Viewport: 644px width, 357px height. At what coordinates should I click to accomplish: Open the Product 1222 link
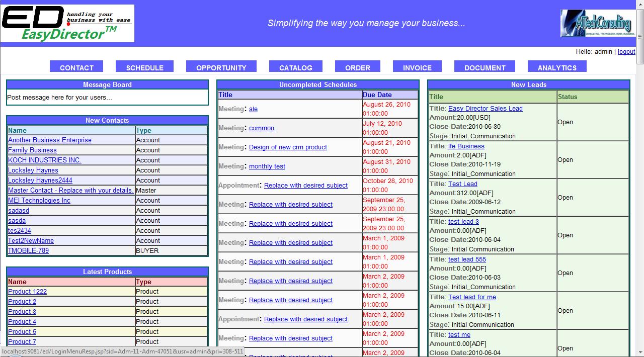coord(27,292)
